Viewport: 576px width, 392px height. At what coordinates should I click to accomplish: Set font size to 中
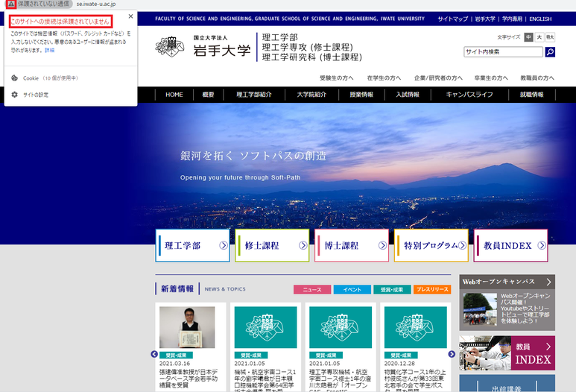coord(528,37)
